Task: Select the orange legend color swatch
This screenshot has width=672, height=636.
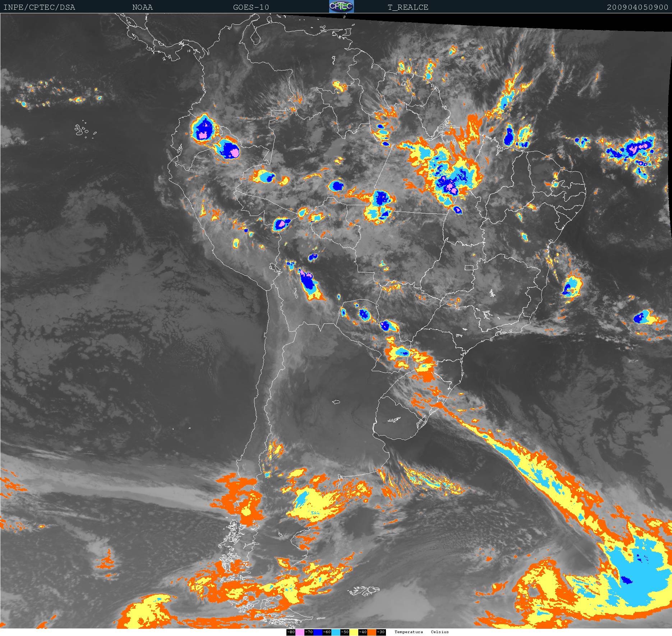Action: tap(372, 632)
